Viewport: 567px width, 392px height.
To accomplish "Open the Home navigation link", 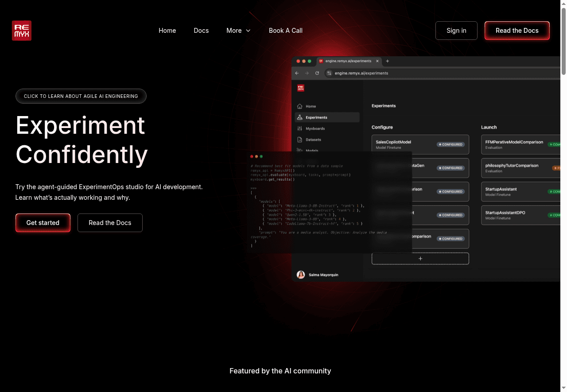I will [167, 31].
